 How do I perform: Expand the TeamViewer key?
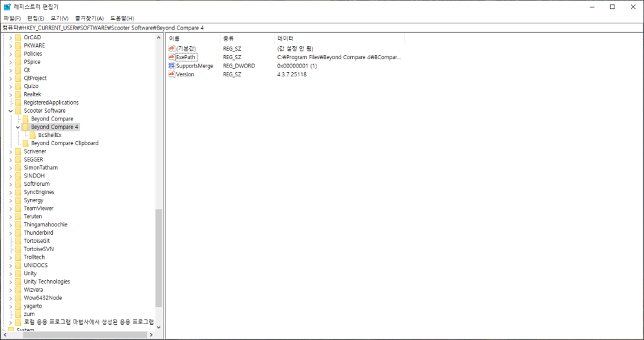pyautogui.click(x=11, y=208)
